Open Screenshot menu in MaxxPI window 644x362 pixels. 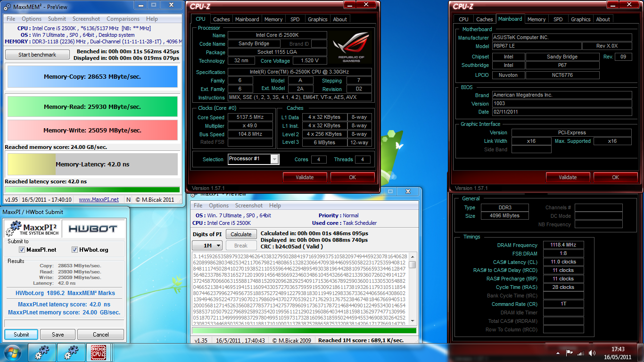249,206
